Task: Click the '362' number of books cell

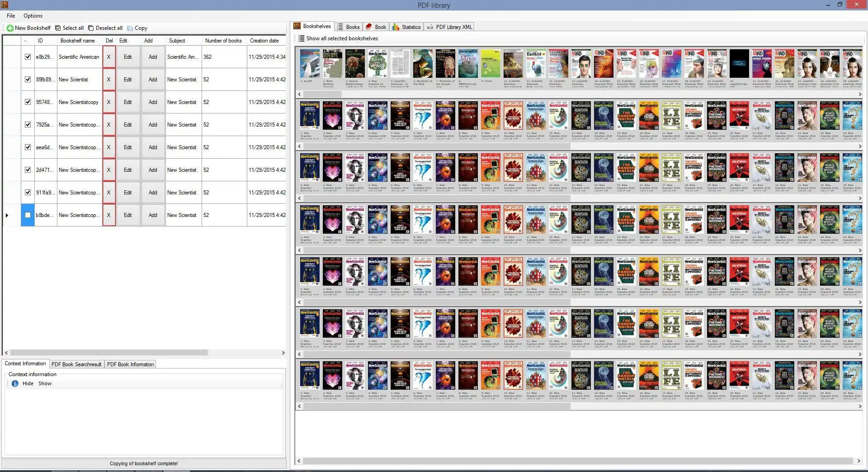Action: pos(224,57)
